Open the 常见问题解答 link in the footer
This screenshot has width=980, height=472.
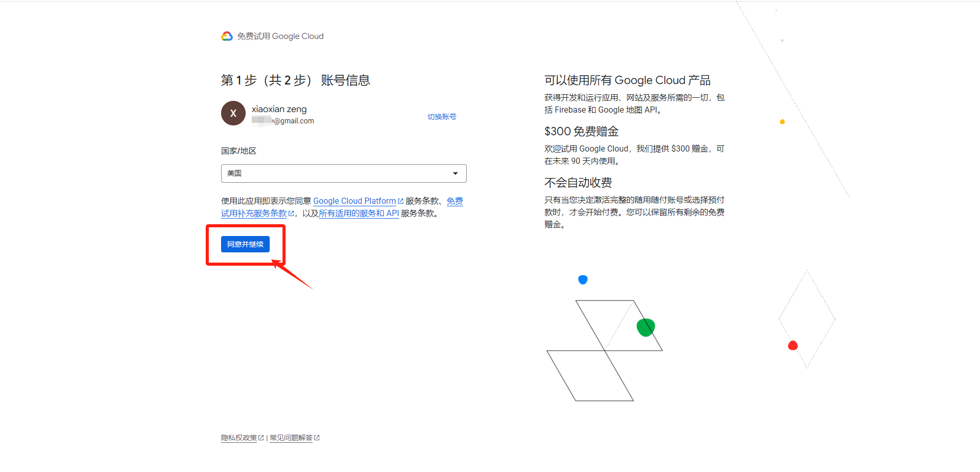(291, 438)
